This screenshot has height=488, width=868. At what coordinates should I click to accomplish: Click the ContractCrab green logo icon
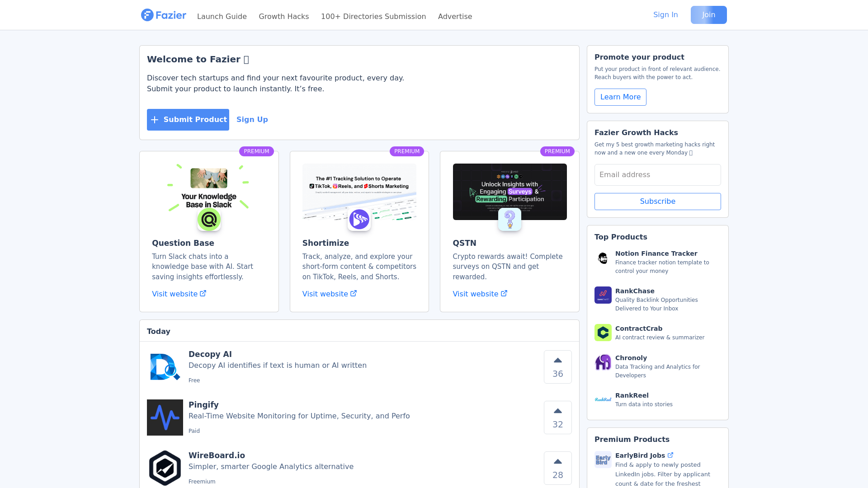pyautogui.click(x=603, y=333)
